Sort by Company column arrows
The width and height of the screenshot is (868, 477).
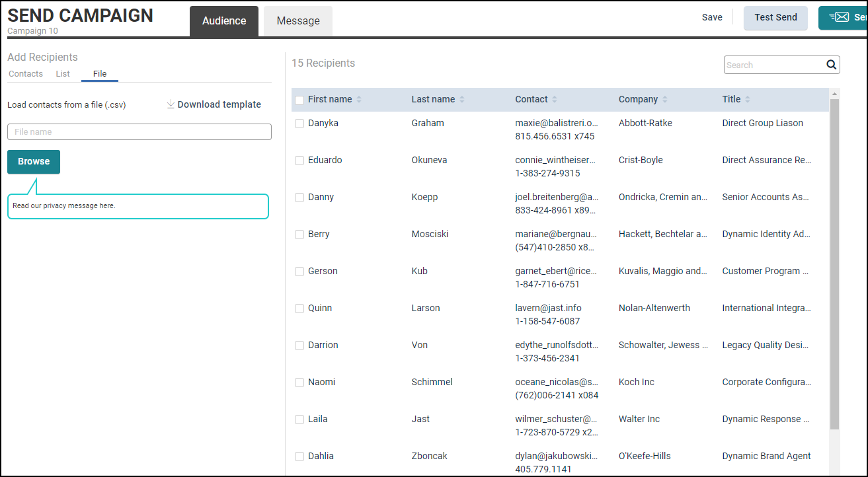(664, 100)
